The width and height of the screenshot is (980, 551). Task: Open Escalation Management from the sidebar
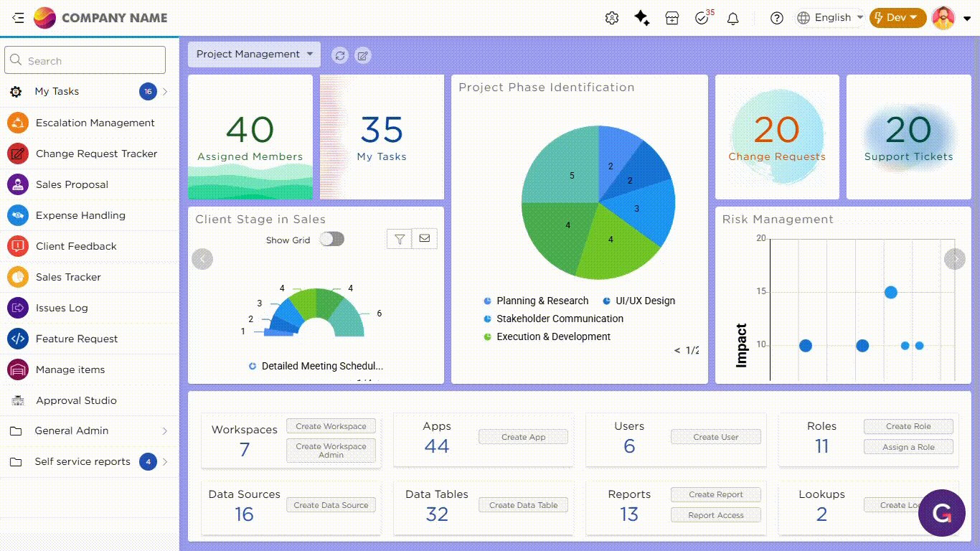pyautogui.click(x=95, y=123)
